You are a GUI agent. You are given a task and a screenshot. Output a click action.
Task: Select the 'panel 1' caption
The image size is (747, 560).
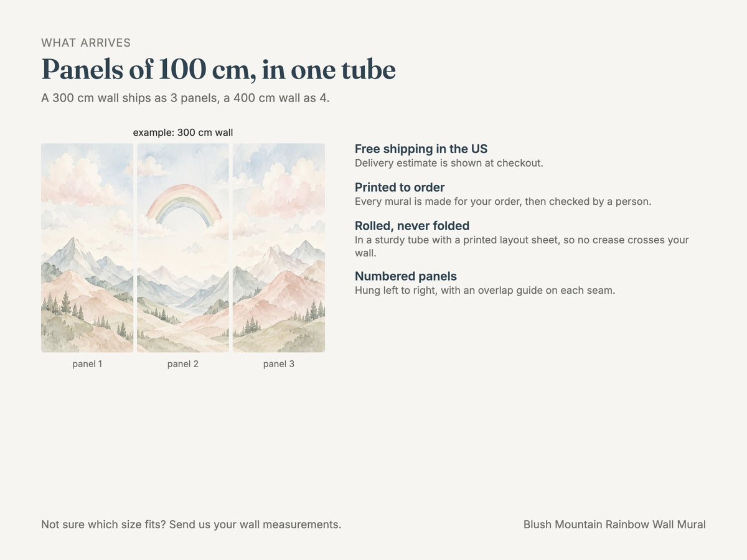coord(87,364)
